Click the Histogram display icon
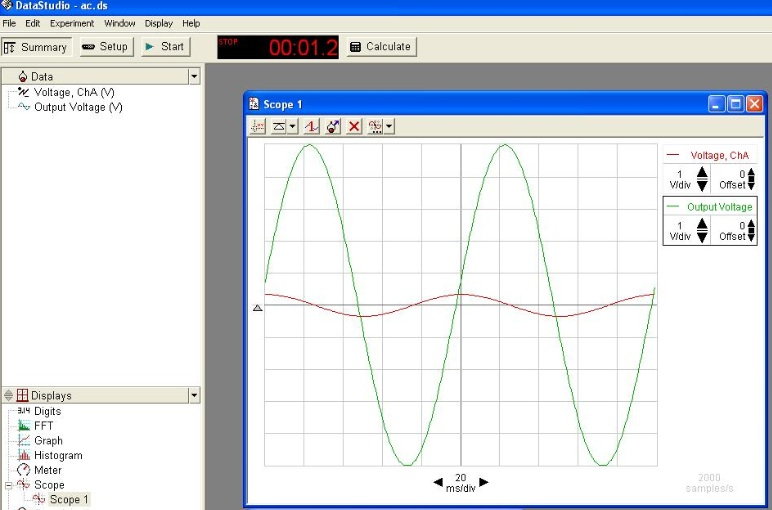The image size is (772, 510). [x=24, y=455]
